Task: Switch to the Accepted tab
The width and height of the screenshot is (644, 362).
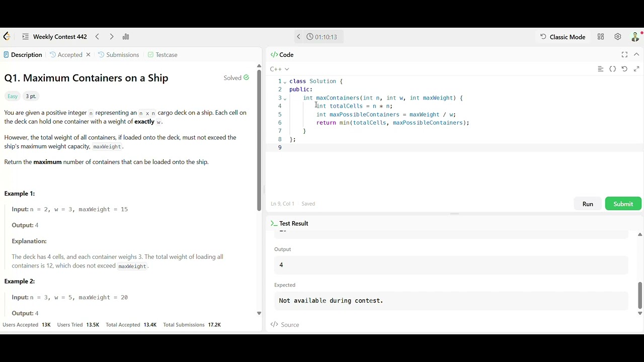Action: [x=66, y=55]
